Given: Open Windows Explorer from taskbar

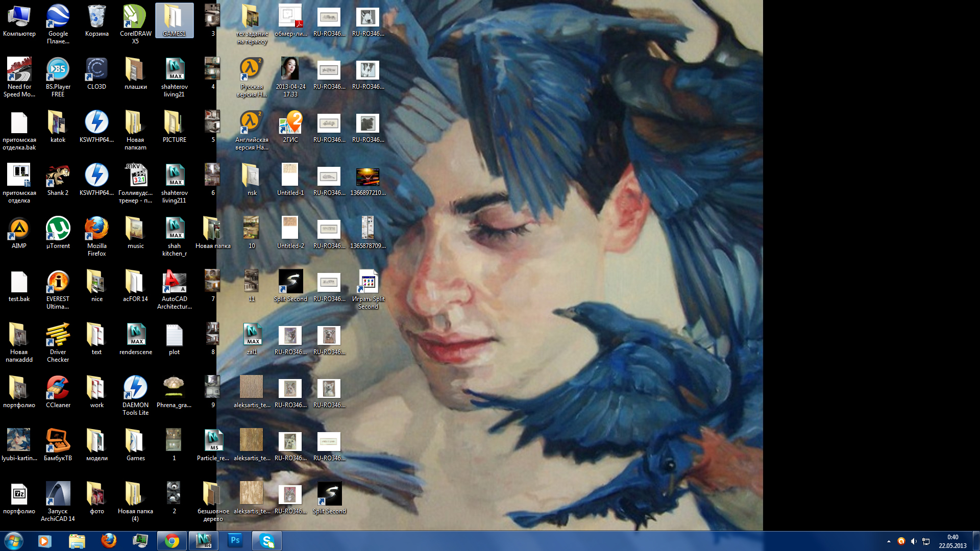Looking at the screenshot, I should pyautogui.click(x=77, y=541).
